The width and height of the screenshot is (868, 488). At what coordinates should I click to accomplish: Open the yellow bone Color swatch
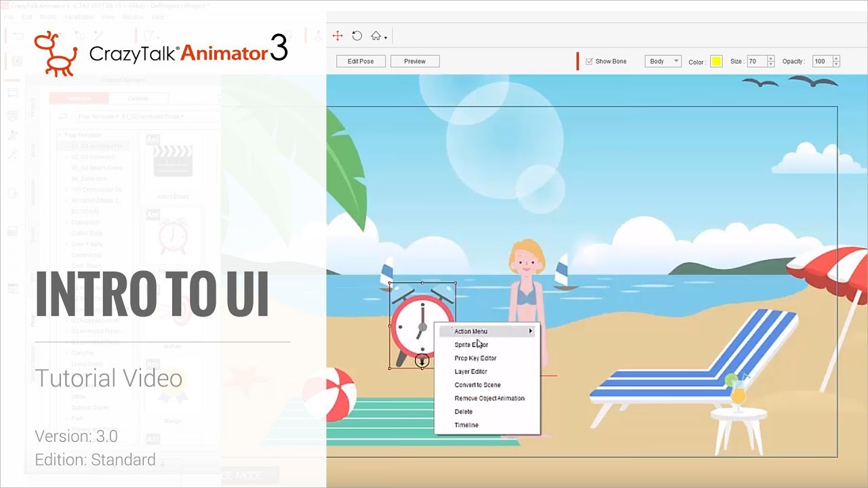tap(716, 62)
